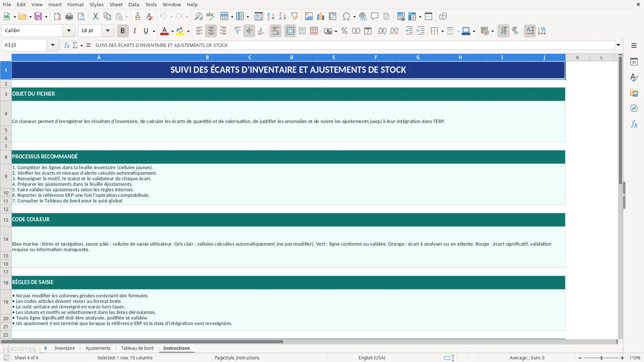Run spelling check icon
Image resolution: width=644 pixels, height=362 pixels.
[x=210, y=16]
